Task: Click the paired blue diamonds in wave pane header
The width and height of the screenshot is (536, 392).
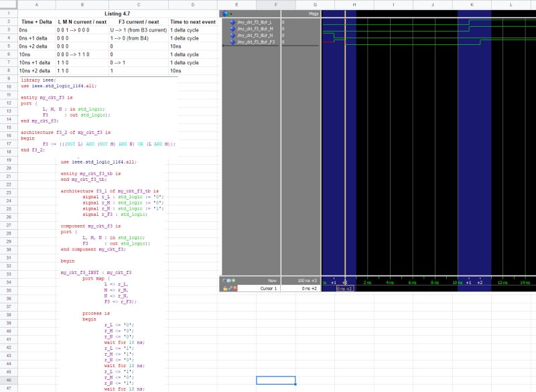Action: coord(225,12)
